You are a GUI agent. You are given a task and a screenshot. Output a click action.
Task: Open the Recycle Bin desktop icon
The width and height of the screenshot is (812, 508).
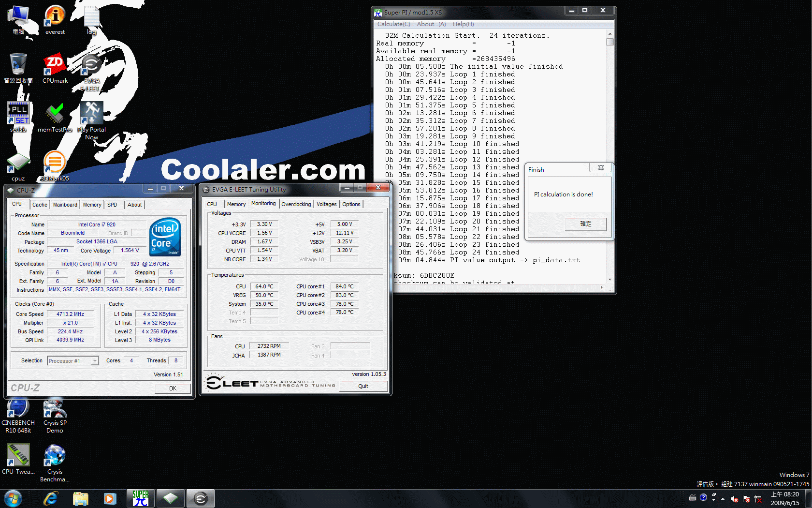[x=18, y=69]
